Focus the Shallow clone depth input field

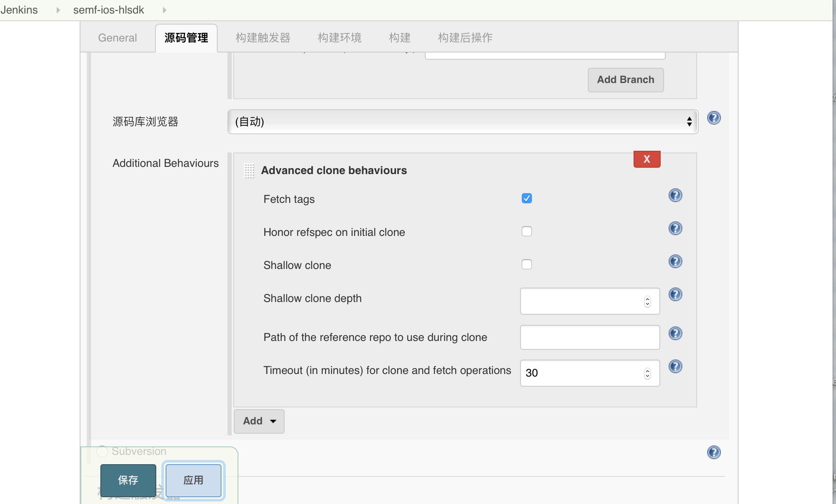(x=590, y=301)
